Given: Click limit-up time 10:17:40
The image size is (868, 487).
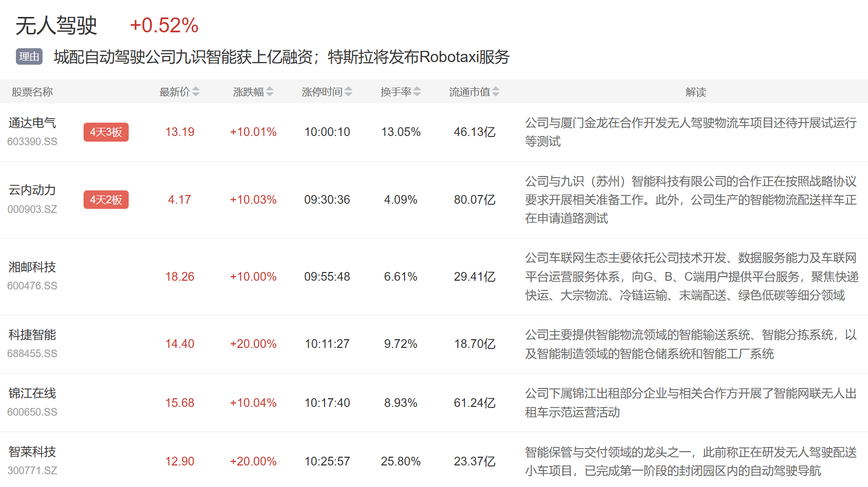Looking at the screenshot, I should pos(327,403).
